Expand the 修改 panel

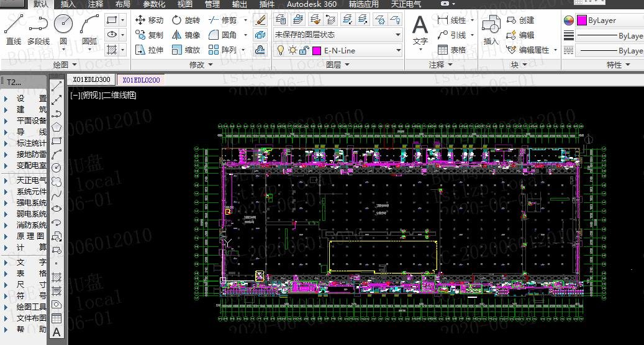201,65
